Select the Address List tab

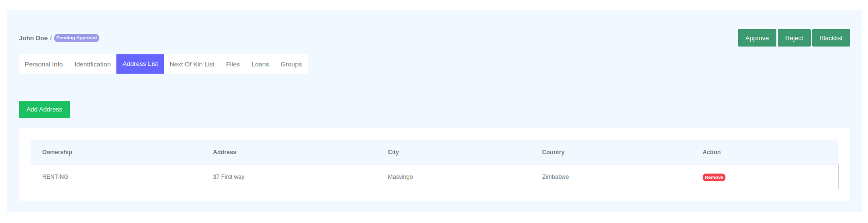[x=140, y=64]
